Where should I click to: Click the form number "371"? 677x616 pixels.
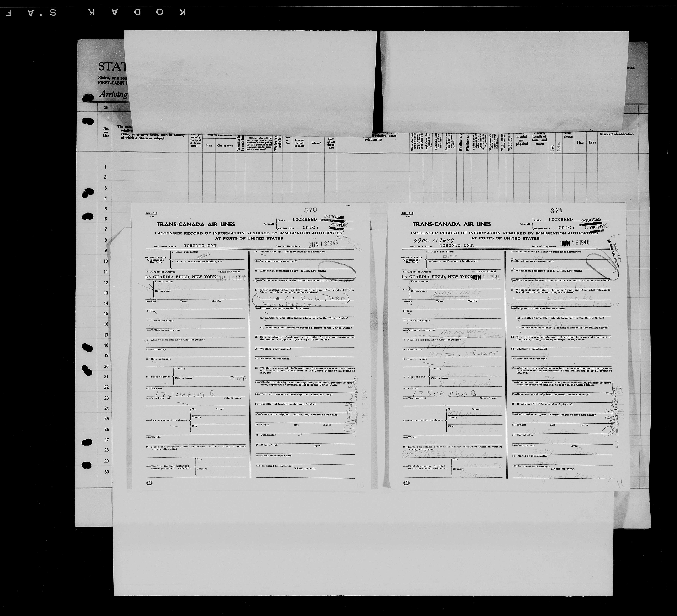pyautogui.click(x=556, y=211)
